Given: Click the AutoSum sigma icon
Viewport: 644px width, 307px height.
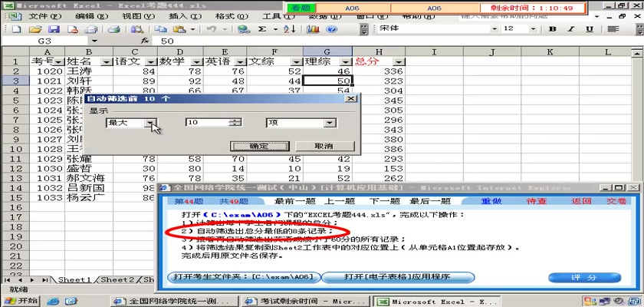Looking at the screenshot, I should (x=262, y=29).
